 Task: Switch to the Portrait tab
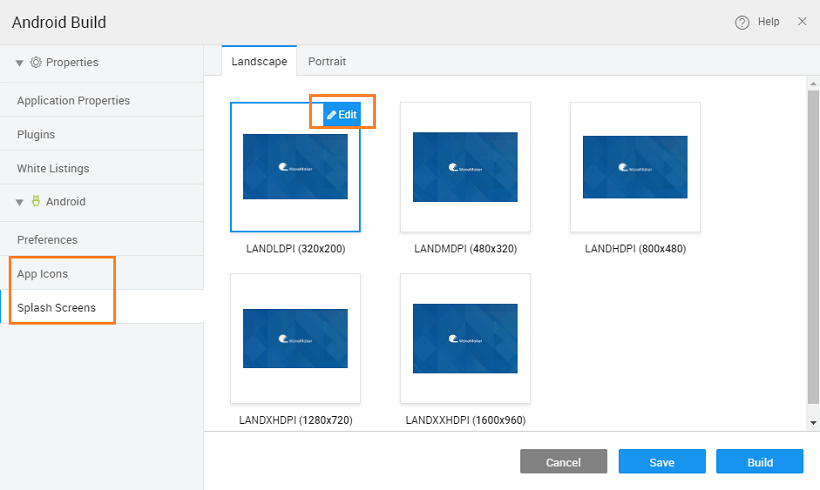327,61
